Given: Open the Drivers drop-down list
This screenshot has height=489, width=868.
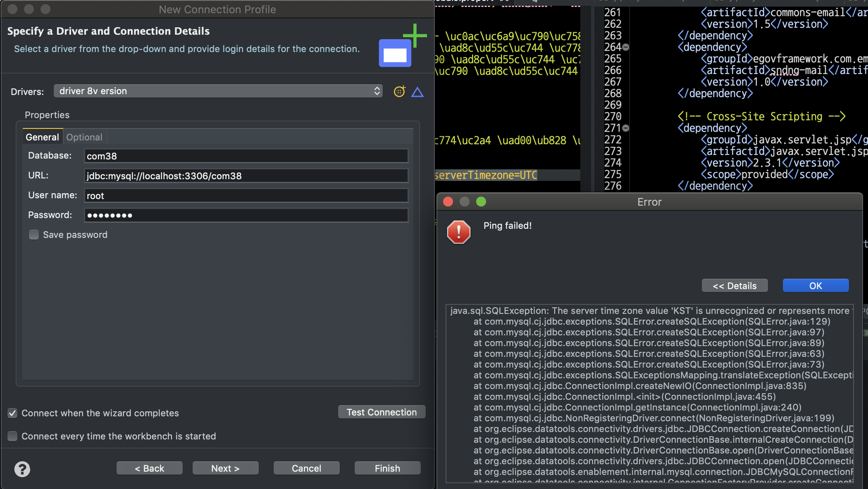Looking at the screenshot, I should pos(218,91).
